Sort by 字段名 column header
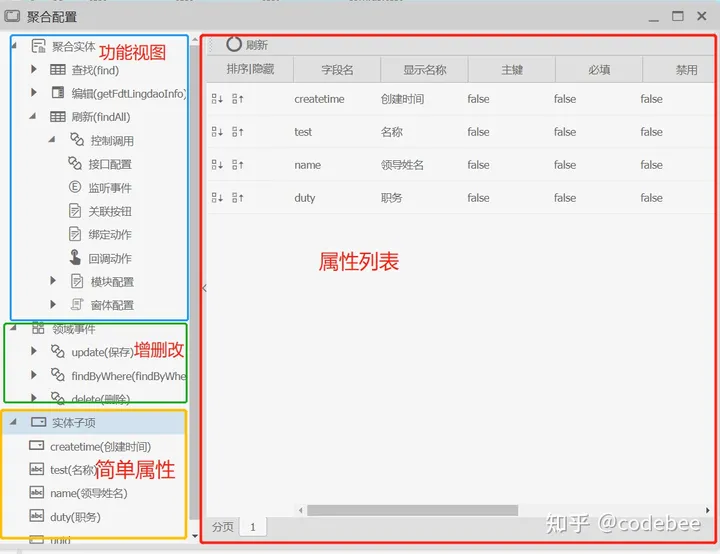The image size is (720, 554). pos(337,70)
